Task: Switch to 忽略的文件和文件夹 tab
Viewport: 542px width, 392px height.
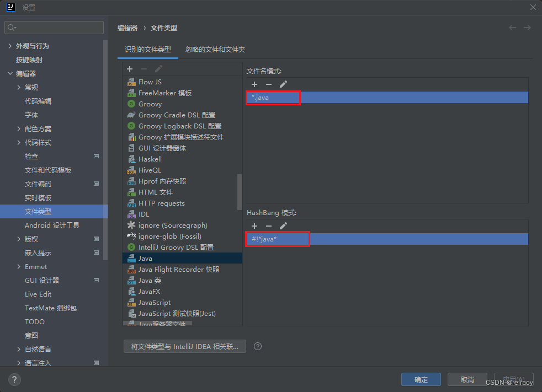Action: click(x=216, y=49)
